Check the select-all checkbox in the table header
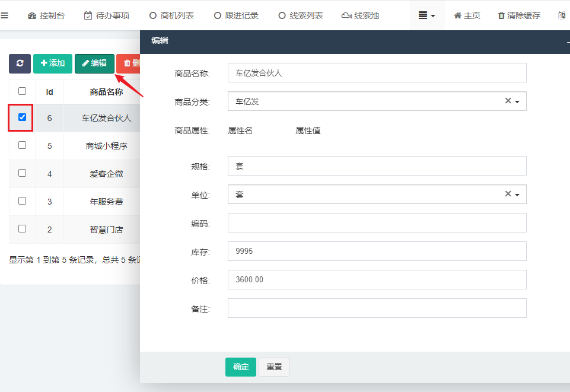Image resolution: width=570 pixels, height=392 pixels. click(x=21, y=91)
